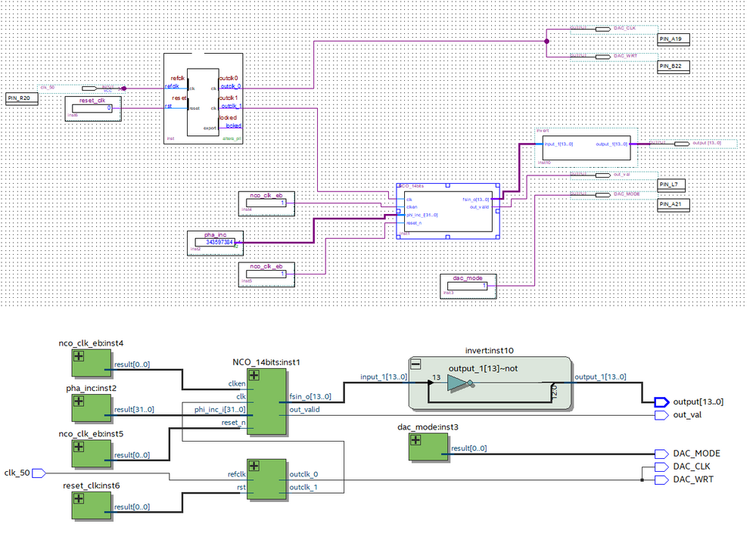
Task: Select the out_val output pin symbol in schematic
Action: point(603,175)
